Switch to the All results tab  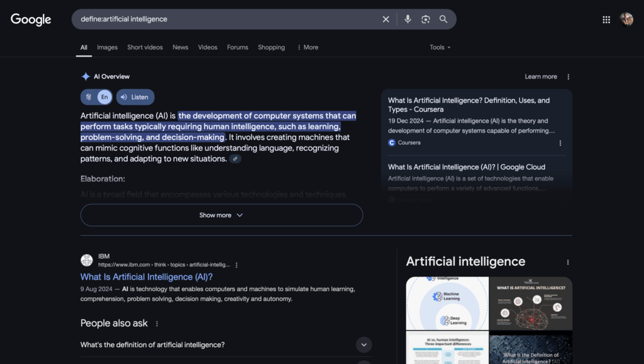[x=84, y=48]
